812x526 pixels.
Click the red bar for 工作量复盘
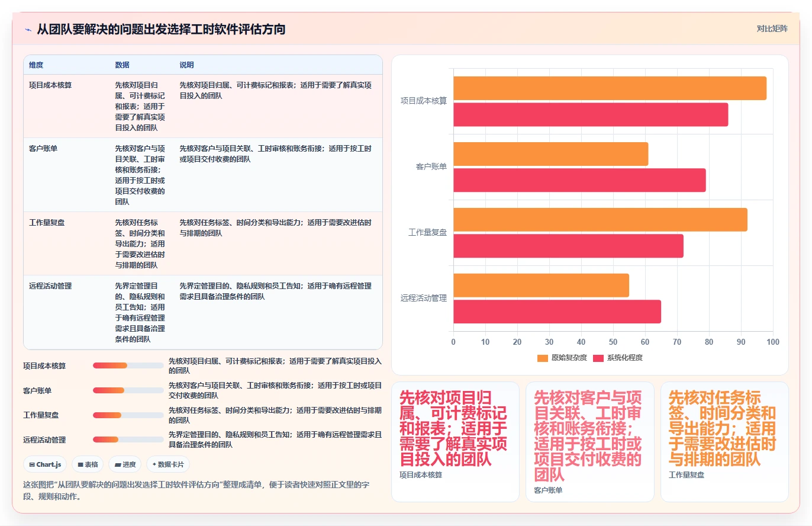coord(568,246)
